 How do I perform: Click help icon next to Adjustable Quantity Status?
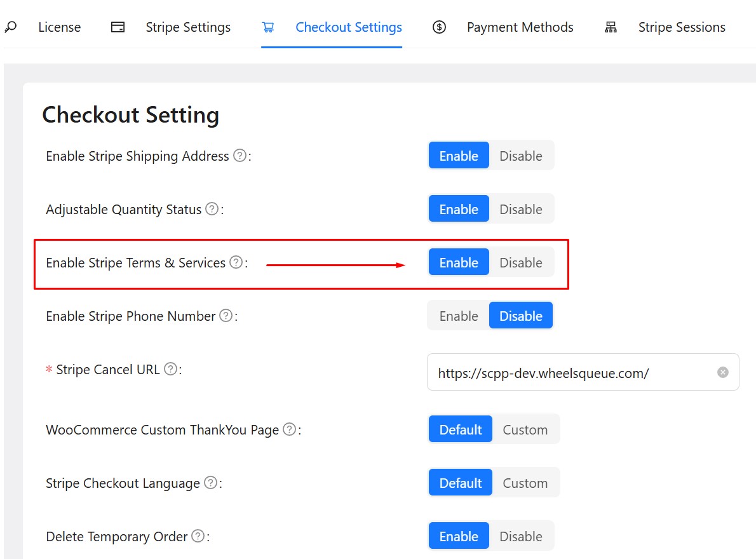tap(212, 209)
